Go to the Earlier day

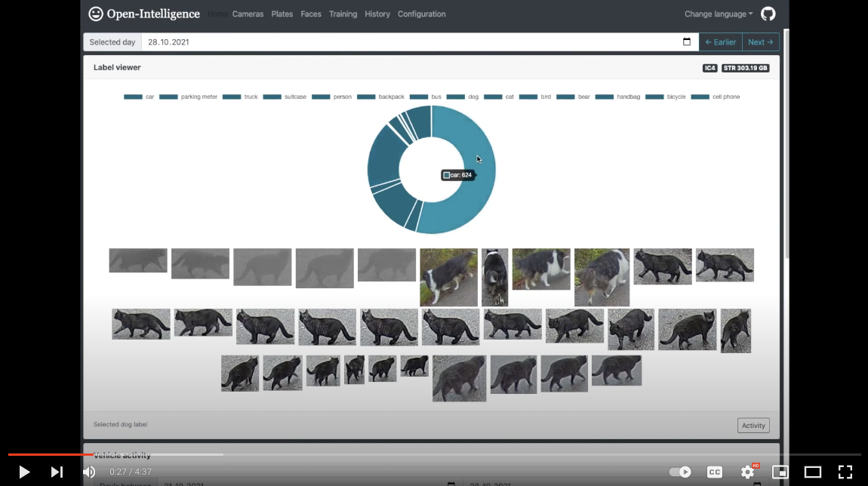(720, 42)
